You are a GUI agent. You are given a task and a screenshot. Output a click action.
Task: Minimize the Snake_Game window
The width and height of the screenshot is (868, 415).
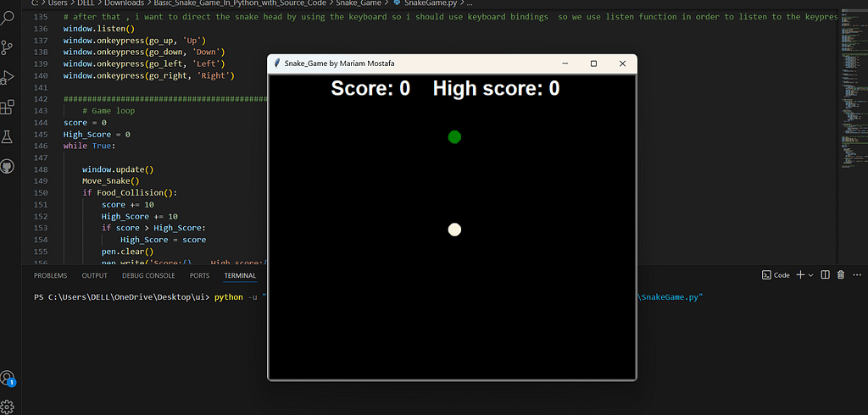565,64
